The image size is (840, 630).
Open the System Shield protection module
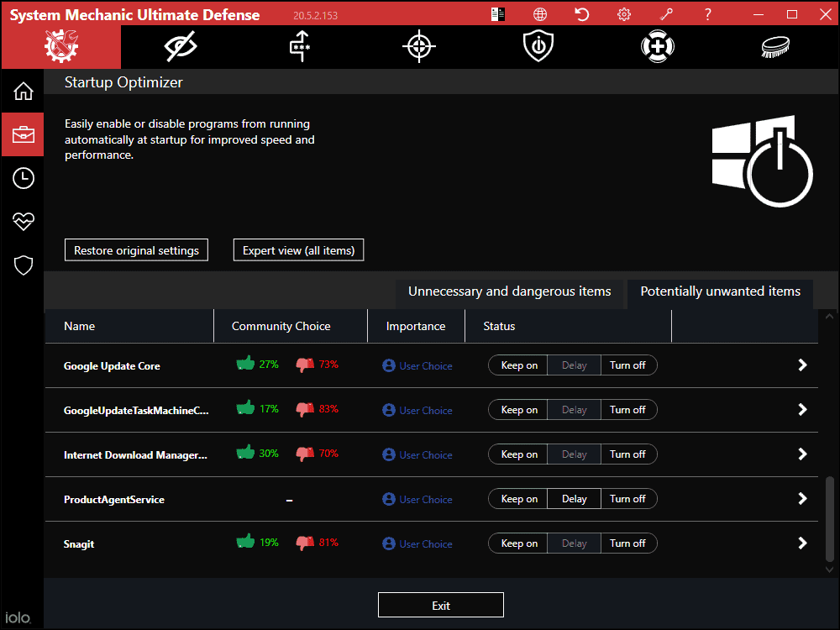[x=538, y=46]
